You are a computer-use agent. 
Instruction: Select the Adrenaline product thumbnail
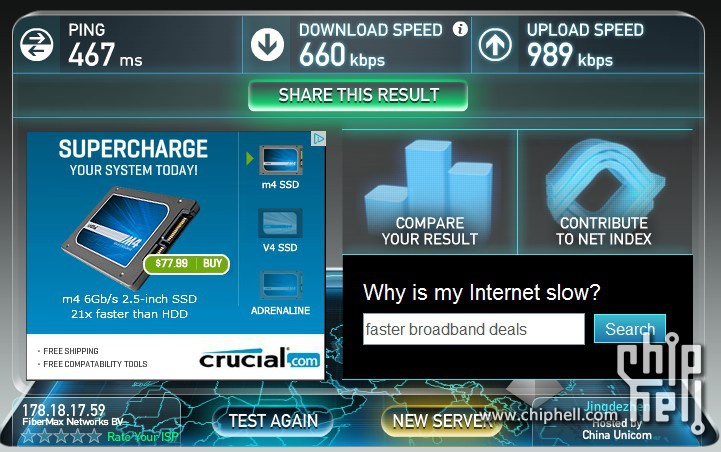point(280,286)
